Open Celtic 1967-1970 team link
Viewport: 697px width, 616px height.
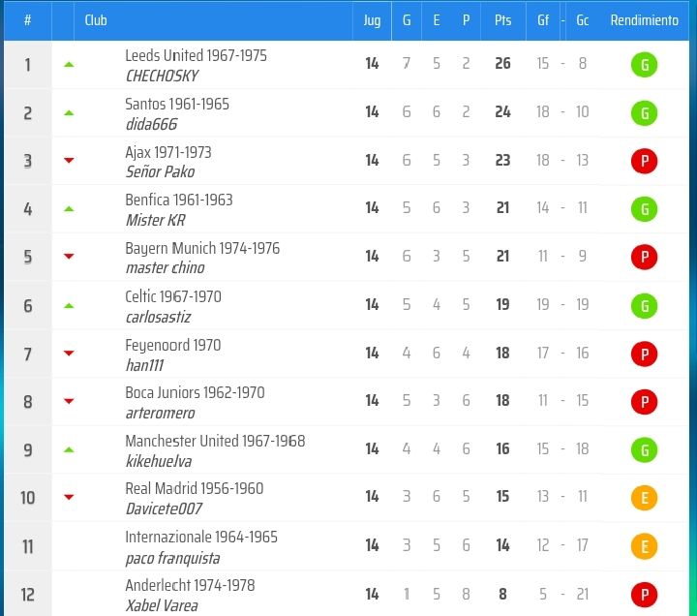pyautogui.click(x=173, y=296)
